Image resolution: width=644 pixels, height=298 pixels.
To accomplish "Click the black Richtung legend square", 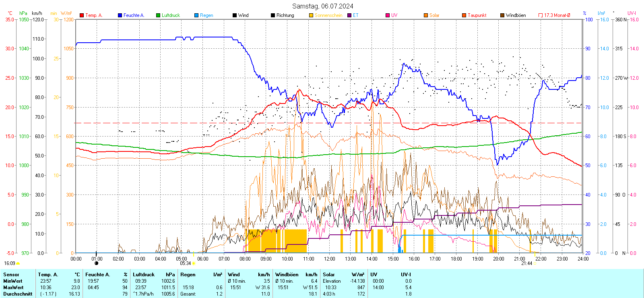I will 273,15.
